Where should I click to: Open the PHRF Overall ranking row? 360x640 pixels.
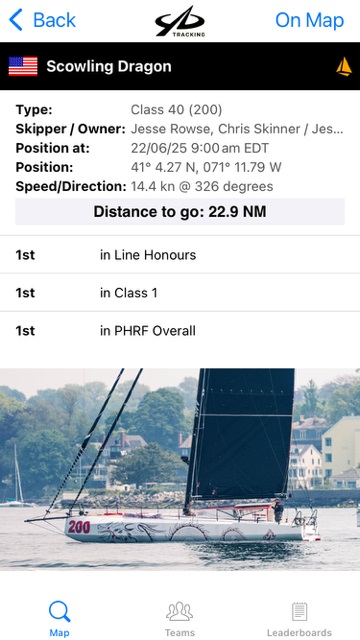pos(180,331)
